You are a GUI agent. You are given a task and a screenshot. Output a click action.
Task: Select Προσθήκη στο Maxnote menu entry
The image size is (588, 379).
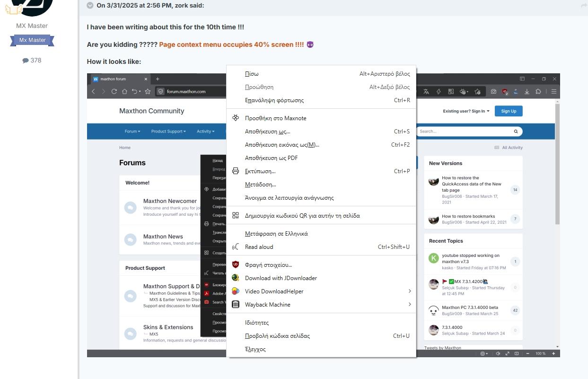coord(322,118)
